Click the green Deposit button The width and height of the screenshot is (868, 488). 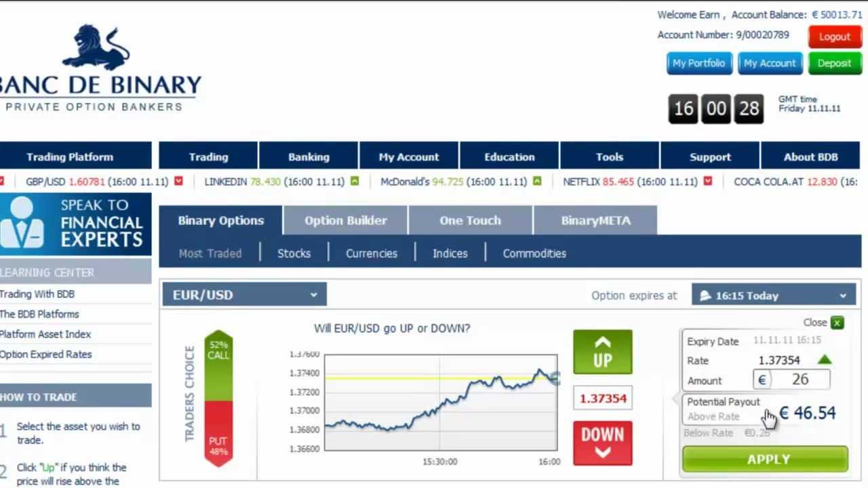coord(834,63)
